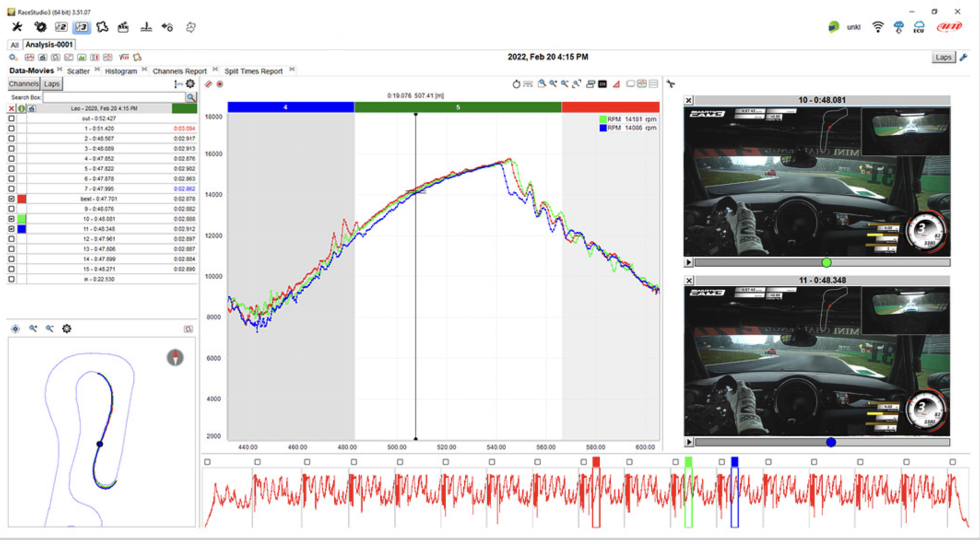Uncheck the best - 0:47.701 lap checkbox
Image resolution: width=980 pixels, height=540 pixels.
pyautogui.click(x=12, y=199)
